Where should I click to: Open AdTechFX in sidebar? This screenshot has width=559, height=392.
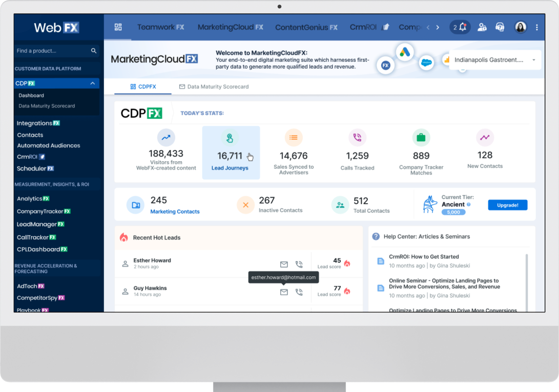pyautogui.click(x=31, y=286)
